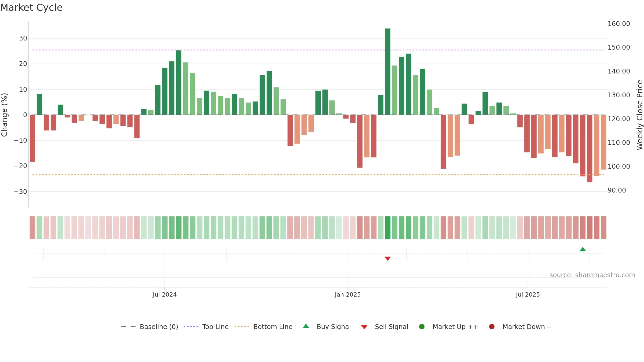
Task: Click the source: sharemaestro.com text
Action: (592, 275)
